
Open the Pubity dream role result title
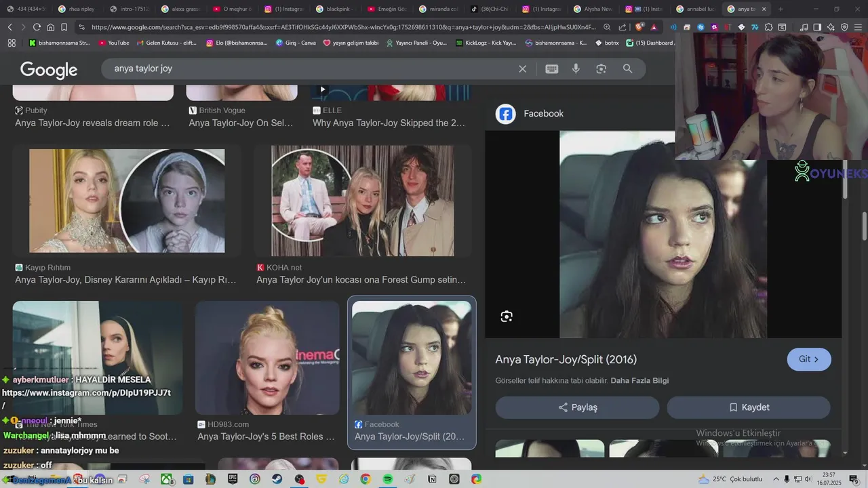[92, 123]
